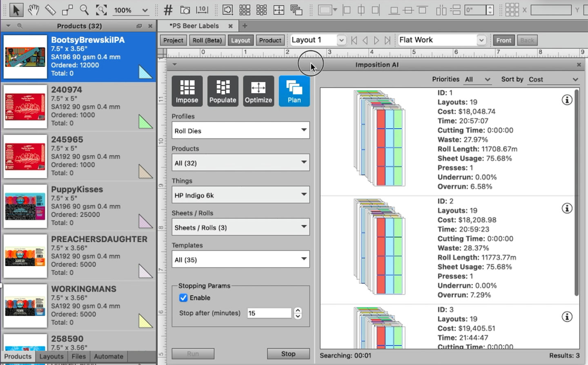Select the BootsyBrewskiIPA product thumbnail
Screen dimensions: 588x365
tap(25, 56)
